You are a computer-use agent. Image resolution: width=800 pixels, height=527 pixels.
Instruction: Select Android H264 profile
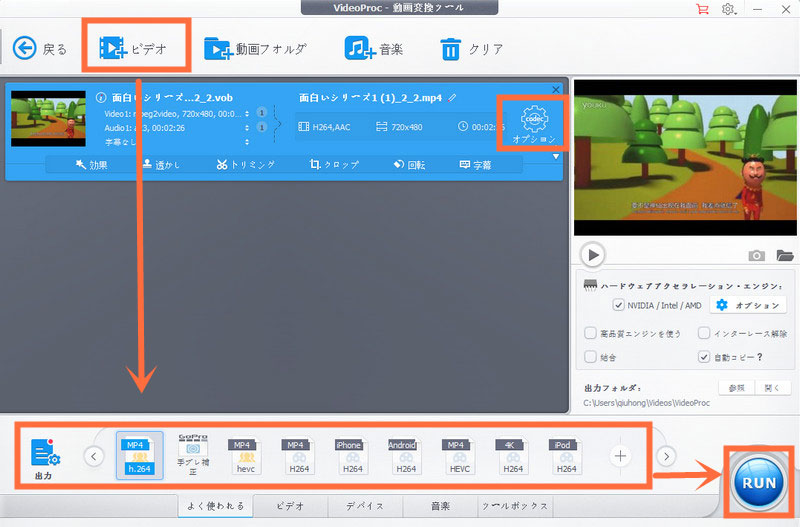tap(406, 456)
